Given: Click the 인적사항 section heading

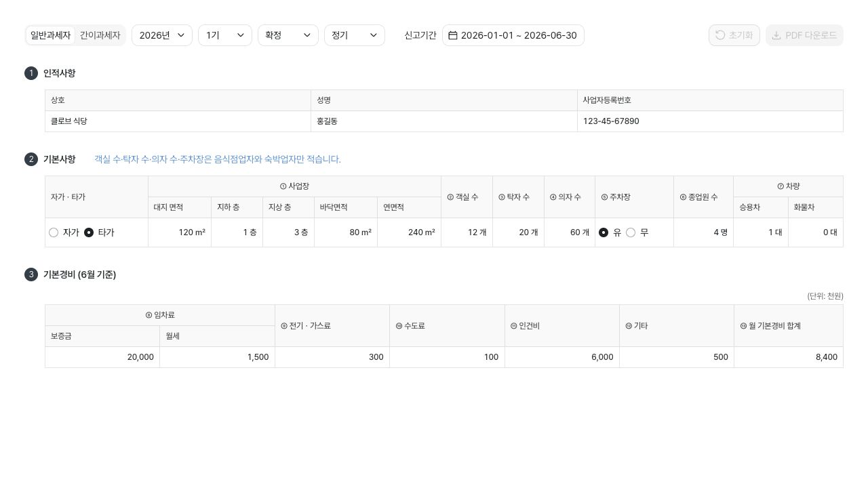Looking at the screenshot, I should (x=59, y=73).
